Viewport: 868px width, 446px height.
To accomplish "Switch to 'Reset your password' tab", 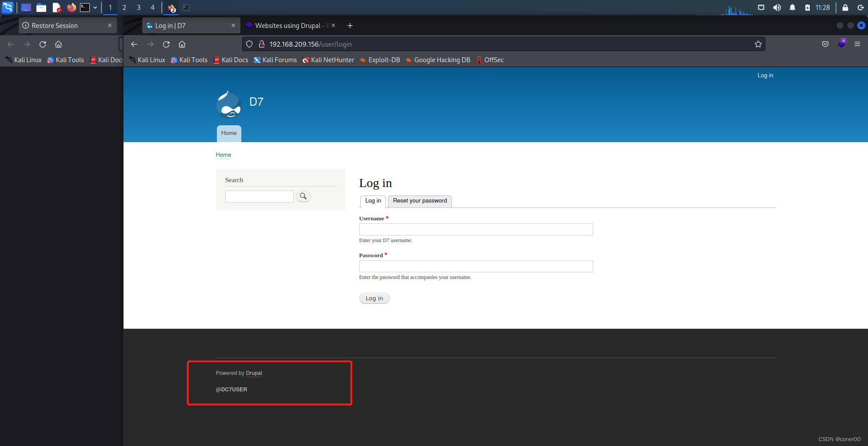I will tap(420, 201).
